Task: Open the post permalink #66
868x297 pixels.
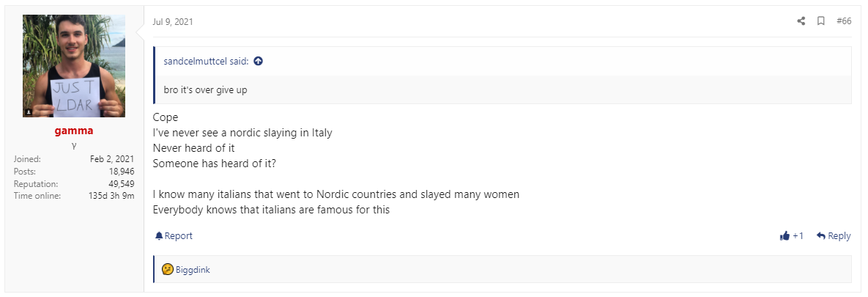Action: [844, 21]
